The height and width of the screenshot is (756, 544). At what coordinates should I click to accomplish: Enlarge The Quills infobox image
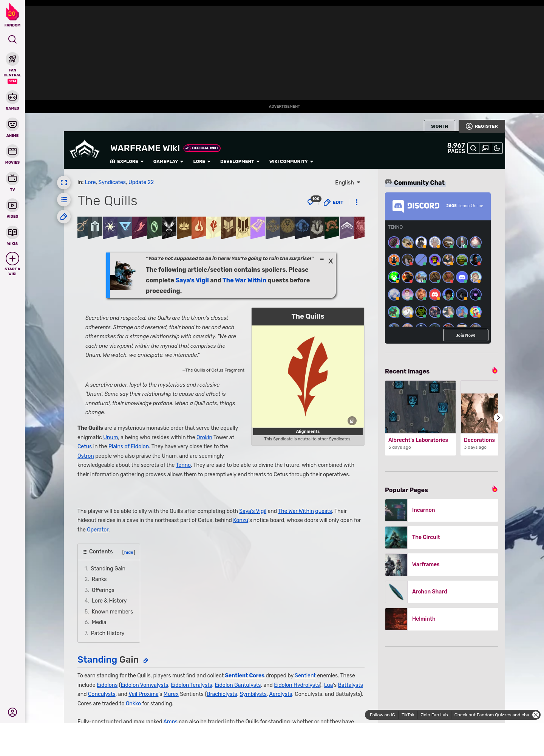352,421
